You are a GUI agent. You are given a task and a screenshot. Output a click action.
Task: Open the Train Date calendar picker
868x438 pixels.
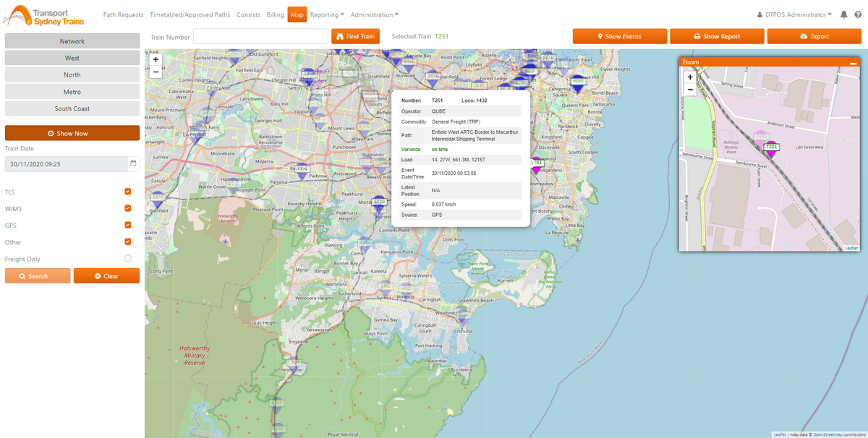133,164
